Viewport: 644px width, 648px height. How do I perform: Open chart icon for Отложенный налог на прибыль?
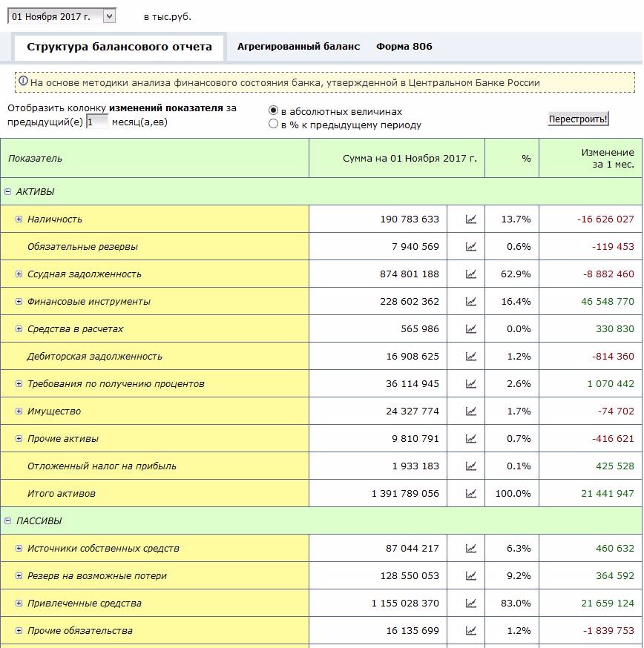point(470,466)
